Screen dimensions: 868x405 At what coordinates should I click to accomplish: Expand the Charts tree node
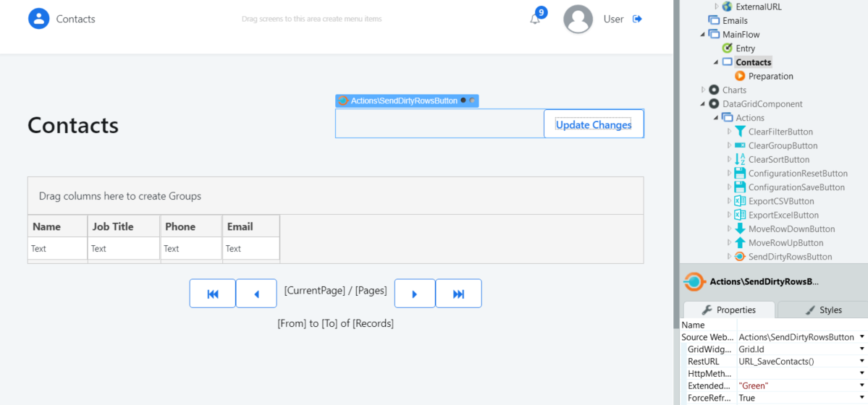[x=703, y=90]
